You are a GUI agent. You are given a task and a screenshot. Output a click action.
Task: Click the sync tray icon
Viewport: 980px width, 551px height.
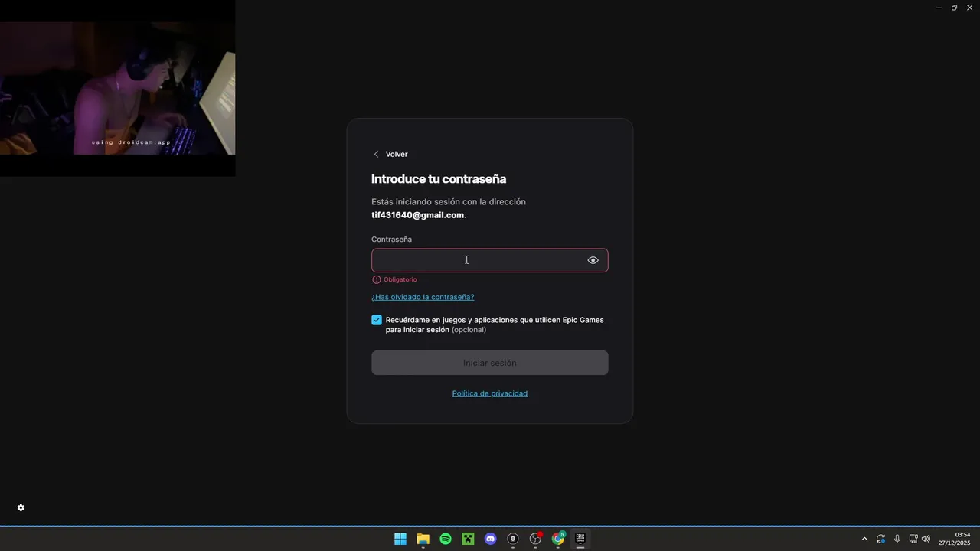click(x=881, y=539)
